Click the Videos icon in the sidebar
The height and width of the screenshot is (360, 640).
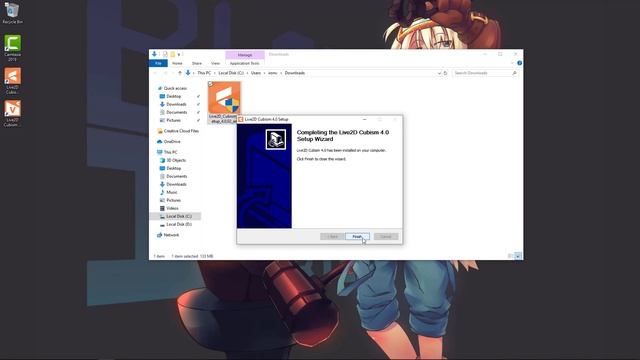click(162, 208)
